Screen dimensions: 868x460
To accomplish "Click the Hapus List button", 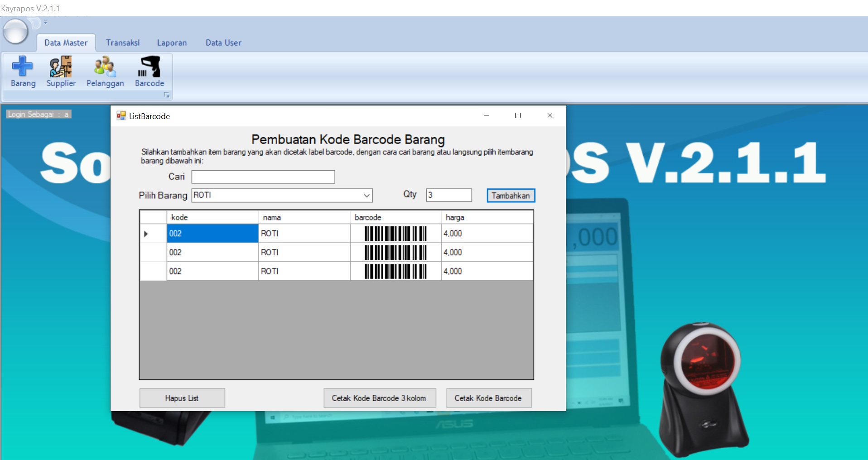I will 182,398.
